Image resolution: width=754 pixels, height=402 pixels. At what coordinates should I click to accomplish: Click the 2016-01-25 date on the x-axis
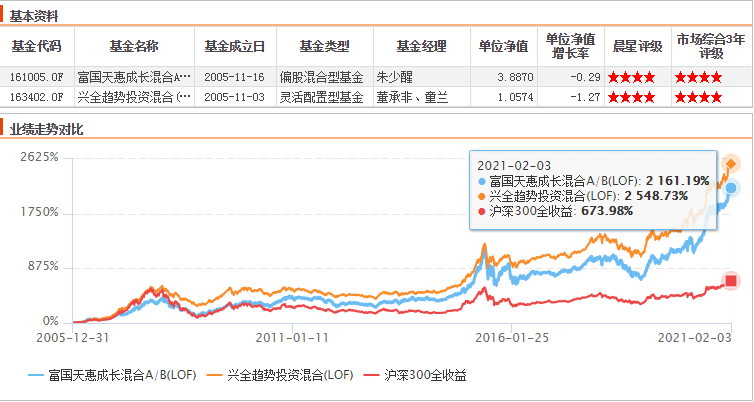click(510, 336)
